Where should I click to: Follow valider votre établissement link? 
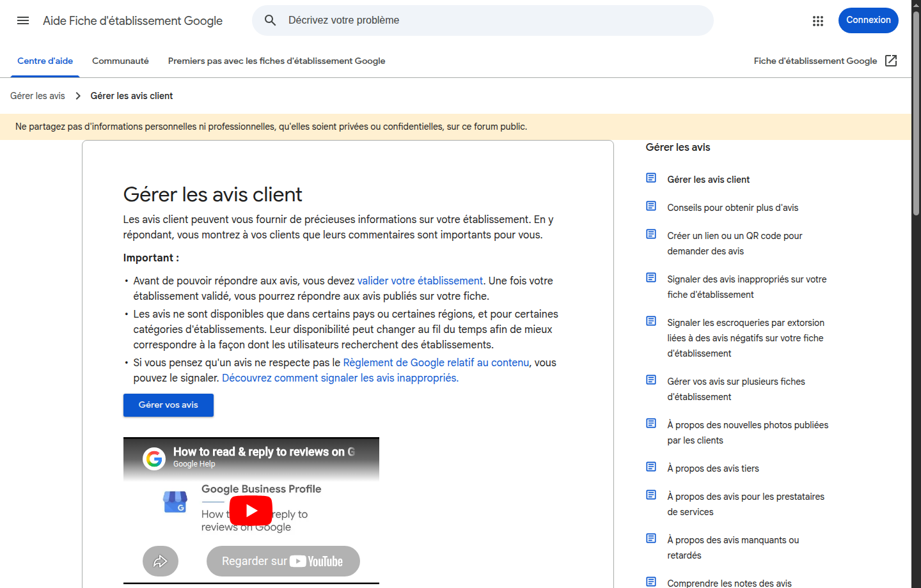point(420,281)
